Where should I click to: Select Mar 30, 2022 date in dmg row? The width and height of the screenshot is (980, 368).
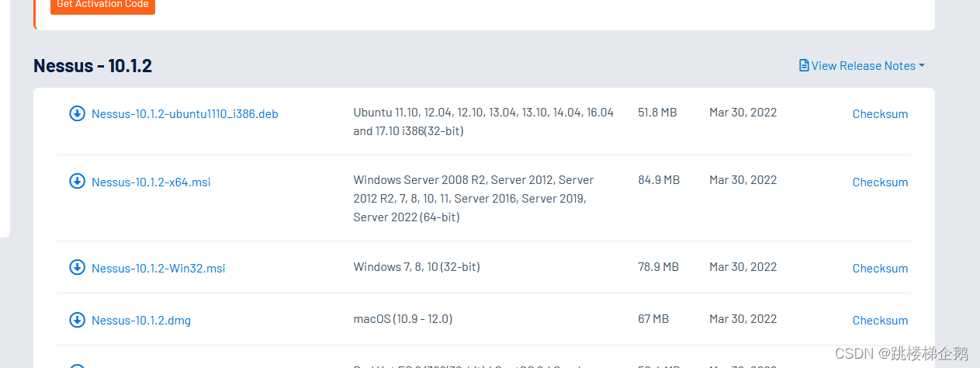pos(743,319)
